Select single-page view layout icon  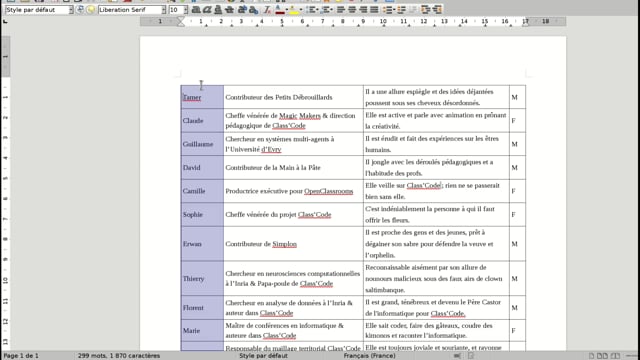click(591, 356)
